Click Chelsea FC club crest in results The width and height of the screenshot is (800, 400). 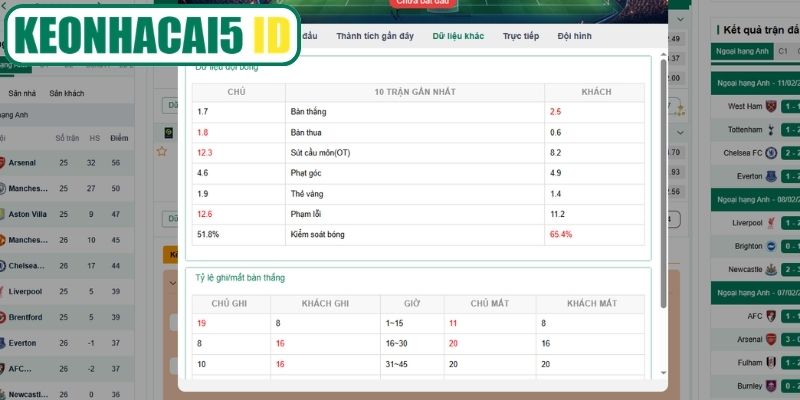click(x=771, y=153)
